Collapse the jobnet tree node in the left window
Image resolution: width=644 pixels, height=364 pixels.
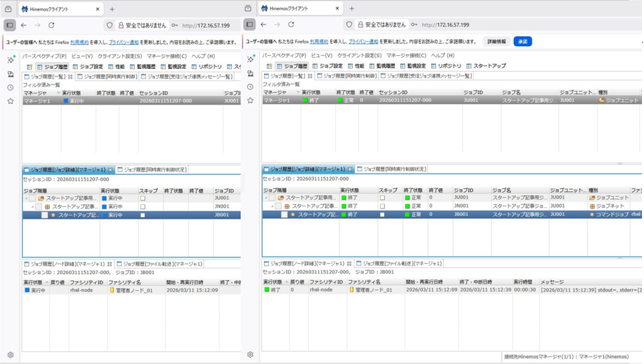(32, 207)
